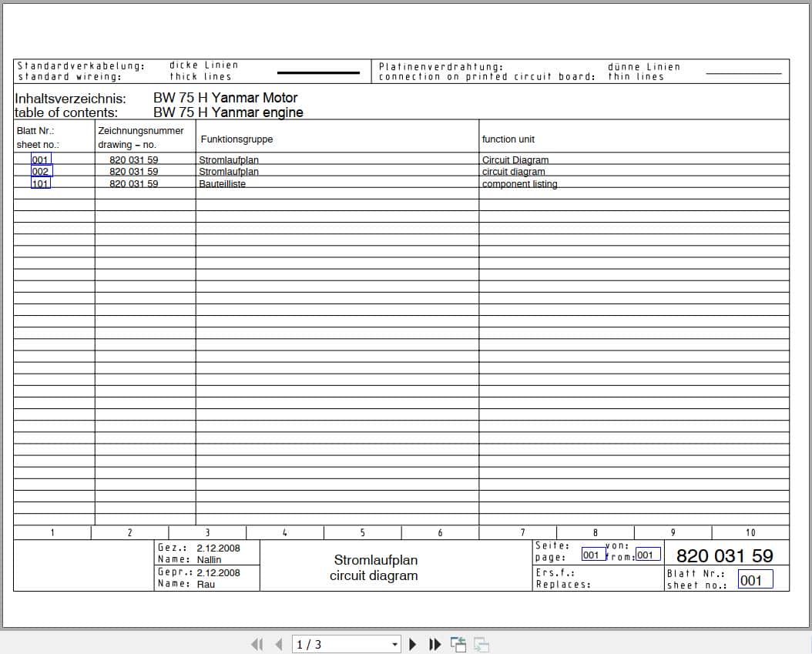Select 'Funktionsgruppe' column header
The image size is (812, 654).
237,139
